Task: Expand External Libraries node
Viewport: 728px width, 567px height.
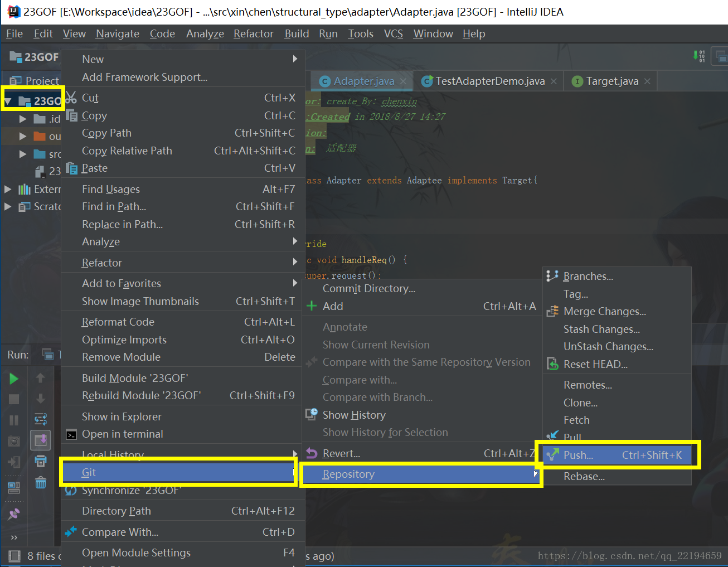Action: 8,189
